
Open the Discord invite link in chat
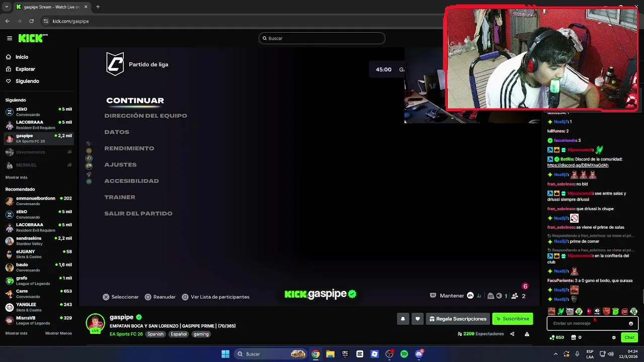point(578,165)
